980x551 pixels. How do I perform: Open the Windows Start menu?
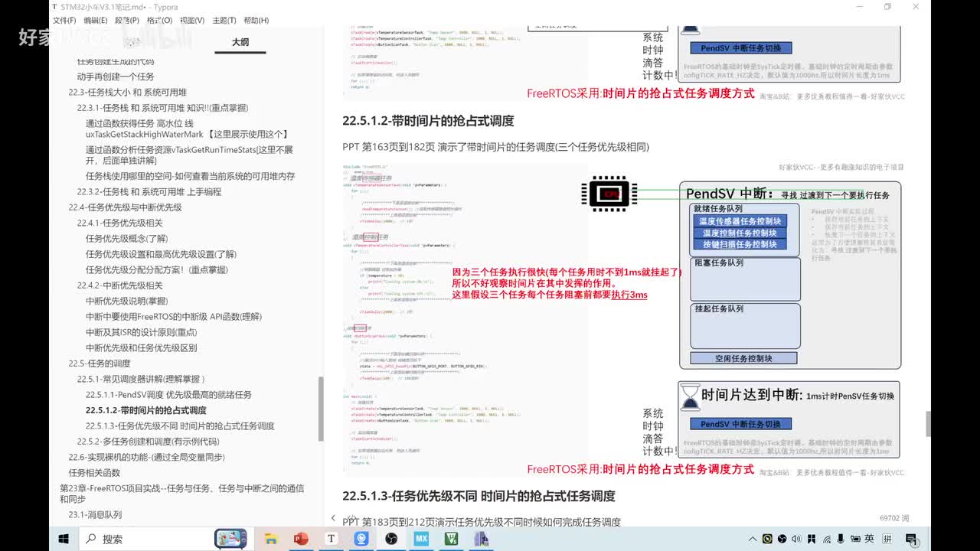click(x=64, y=539)
